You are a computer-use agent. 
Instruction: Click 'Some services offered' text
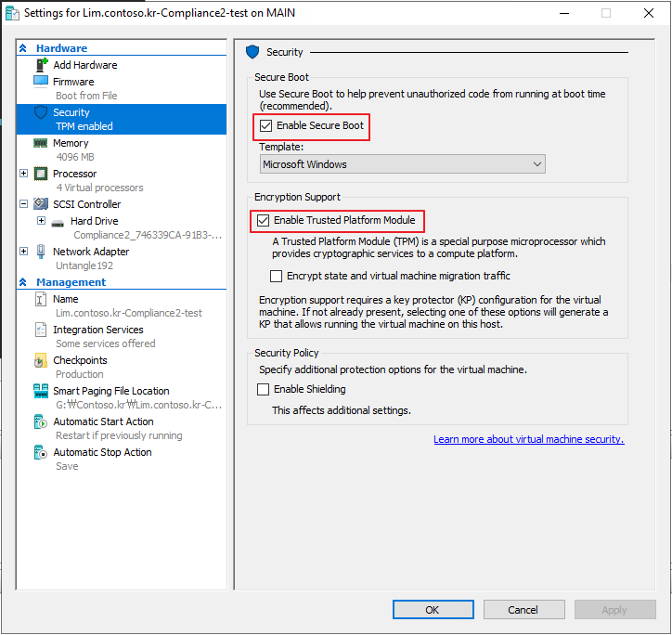point(106,343)
